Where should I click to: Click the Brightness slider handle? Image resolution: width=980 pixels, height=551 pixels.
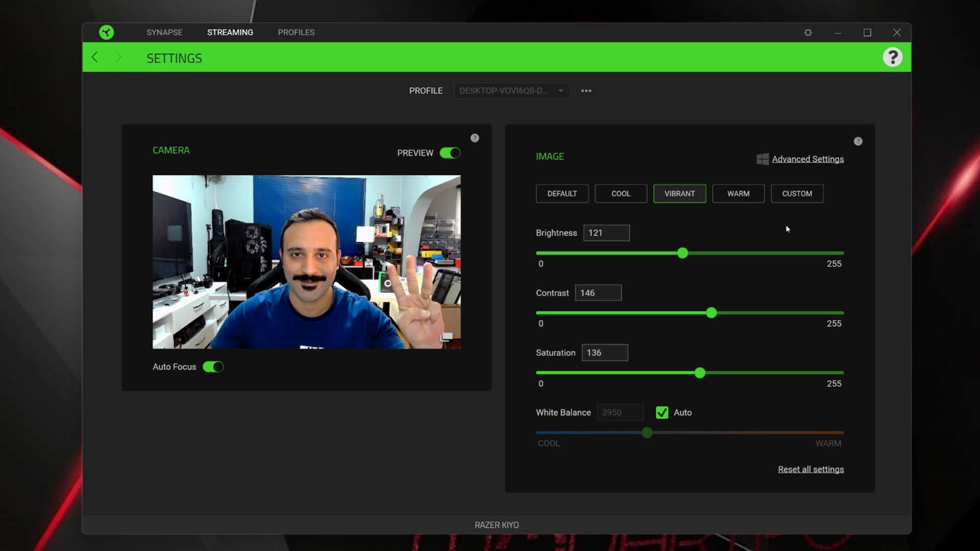coord(682,253)
